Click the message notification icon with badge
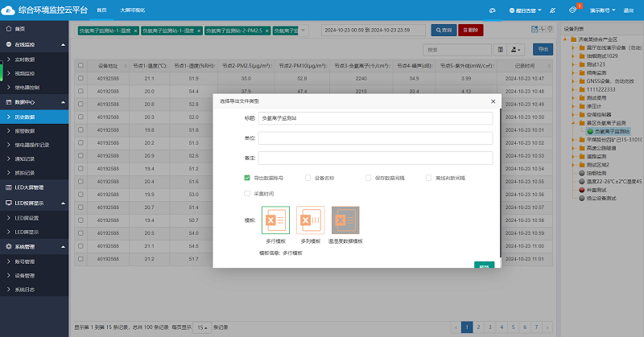Screen dimensions: 644x337 (572, 10)
